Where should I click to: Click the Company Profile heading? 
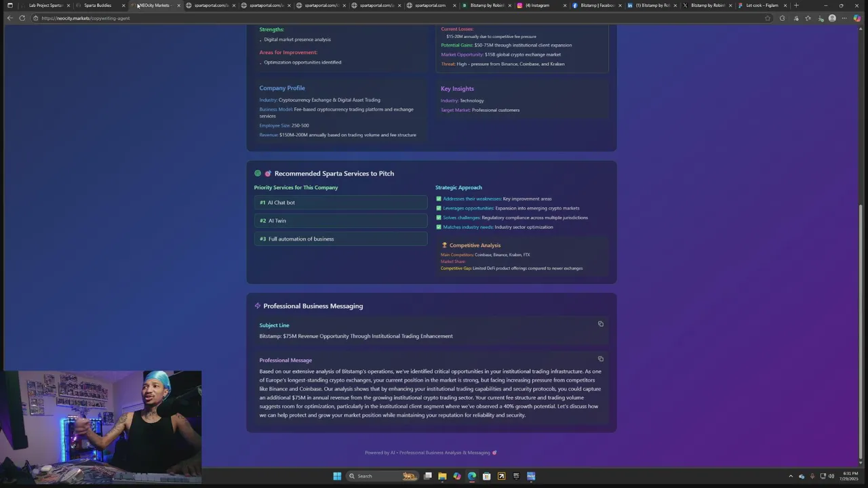click(282, 88)
